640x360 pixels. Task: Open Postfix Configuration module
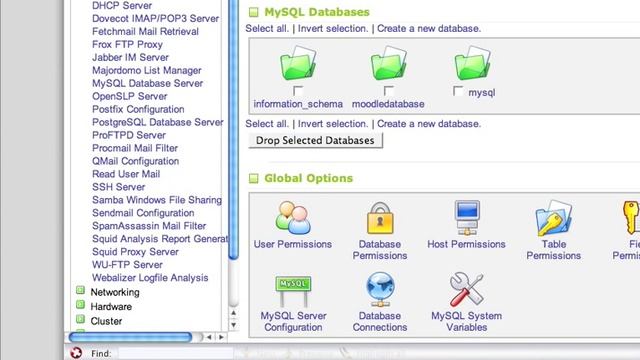pos(138,109)
